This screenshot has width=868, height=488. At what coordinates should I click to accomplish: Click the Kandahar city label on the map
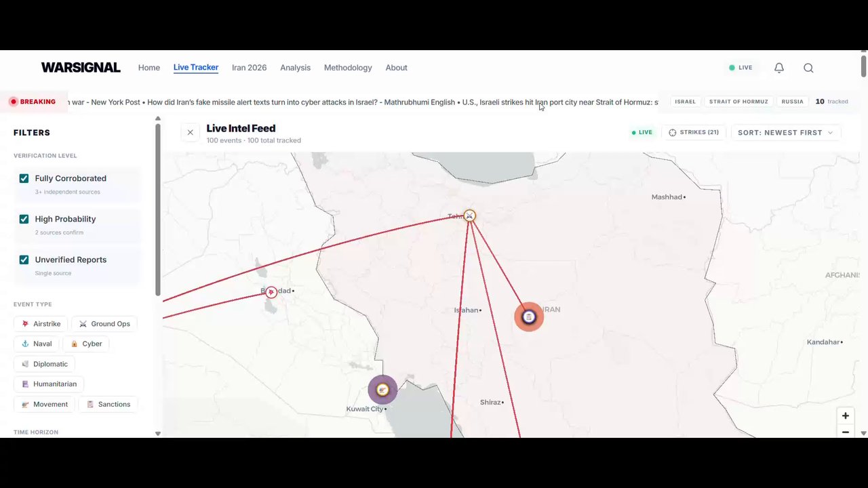click(823, 342)
